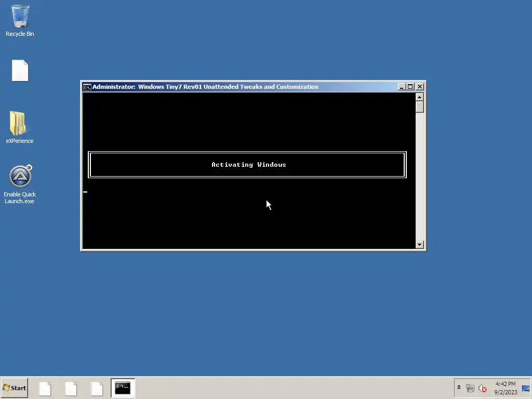This screenshot has height=399, width=532.
Task: Minimize the Tiny7 console window
Action: (x=402, y=87)
